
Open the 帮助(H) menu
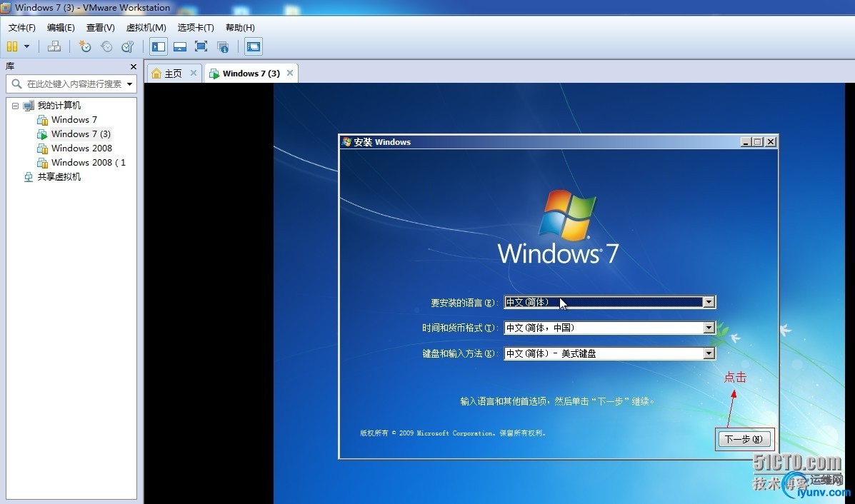240,28
